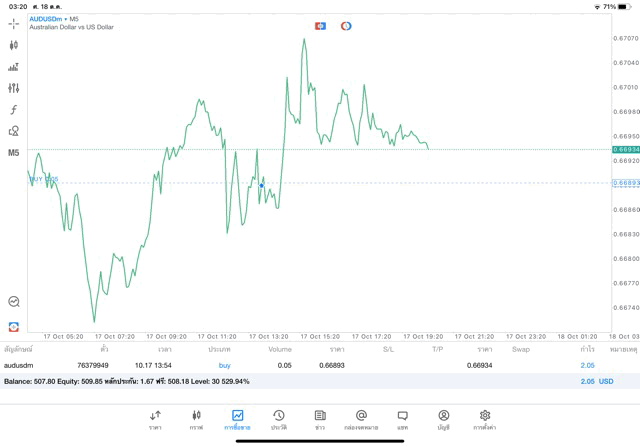Viewport: 640px width, 447px height.
Task: Switch to the ราคา quotes tab
Action: [x=155, y=420]
